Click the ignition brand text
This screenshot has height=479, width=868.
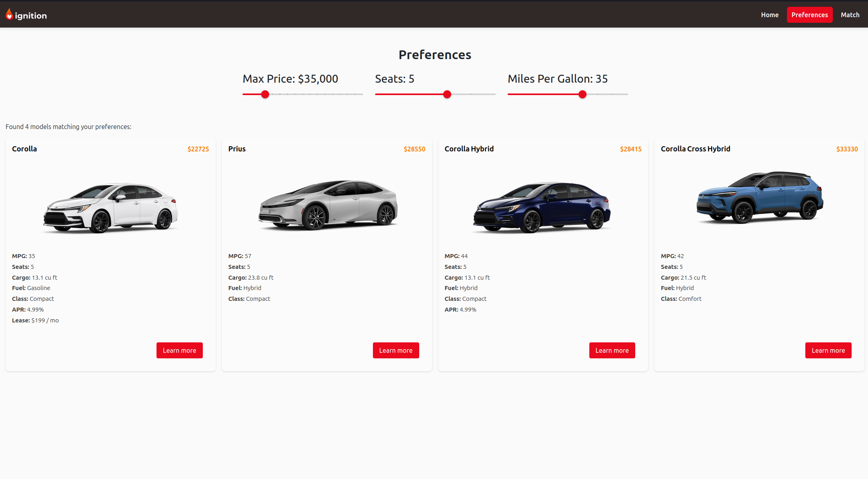(x=31, y=16)
